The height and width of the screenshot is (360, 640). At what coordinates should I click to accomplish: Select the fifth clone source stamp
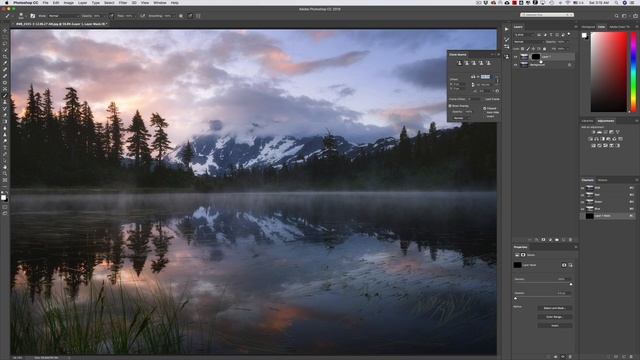pos(488,63)
